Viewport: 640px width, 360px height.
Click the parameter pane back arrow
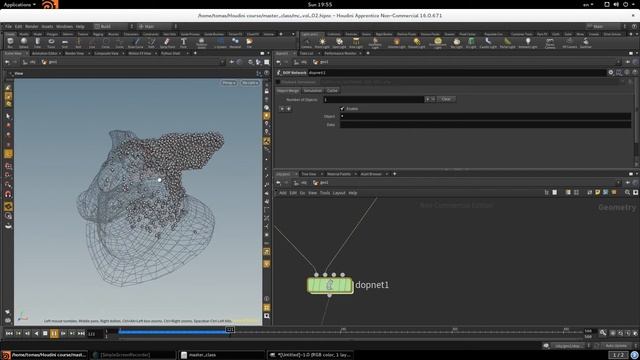click(x=279, y=62)
